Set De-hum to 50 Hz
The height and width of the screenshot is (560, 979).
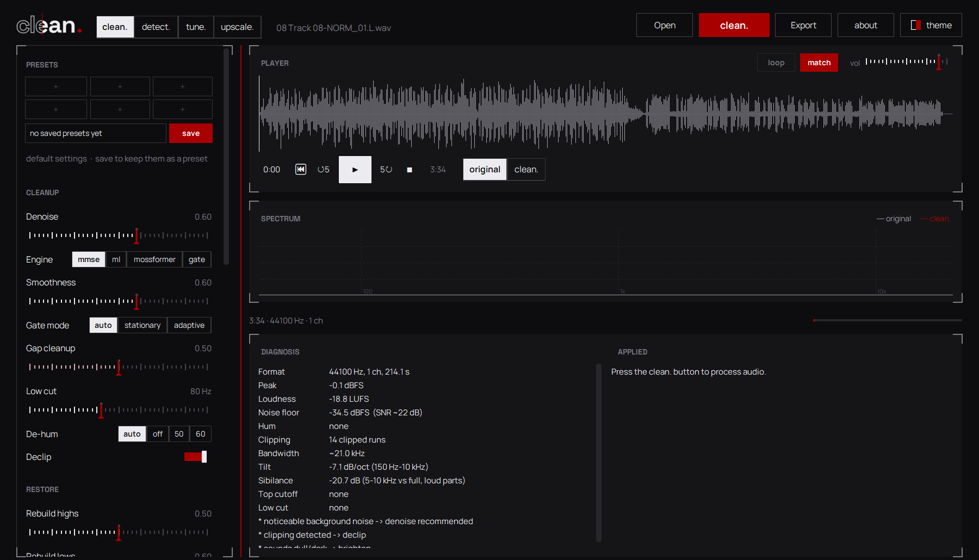click(179, 434)
